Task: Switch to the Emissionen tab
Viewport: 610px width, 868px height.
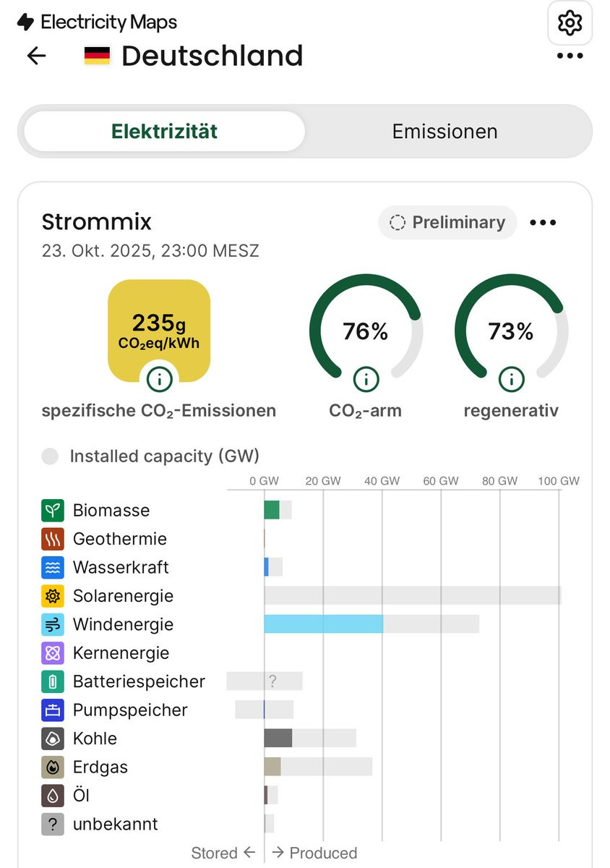Action: [444, 131]
